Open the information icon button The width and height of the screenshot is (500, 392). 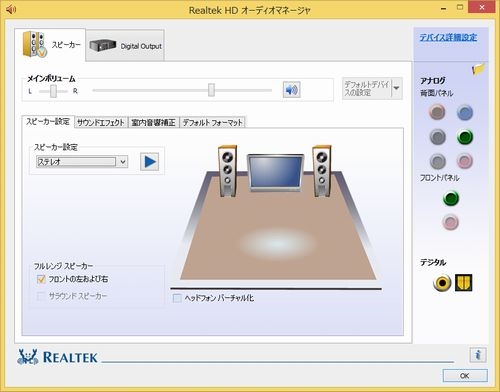point(478,355)
